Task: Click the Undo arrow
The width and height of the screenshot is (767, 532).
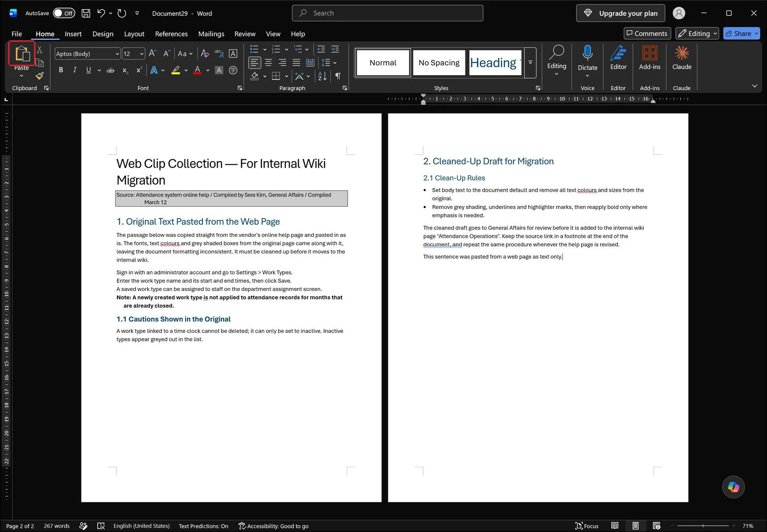Action: tap(101, 13)
